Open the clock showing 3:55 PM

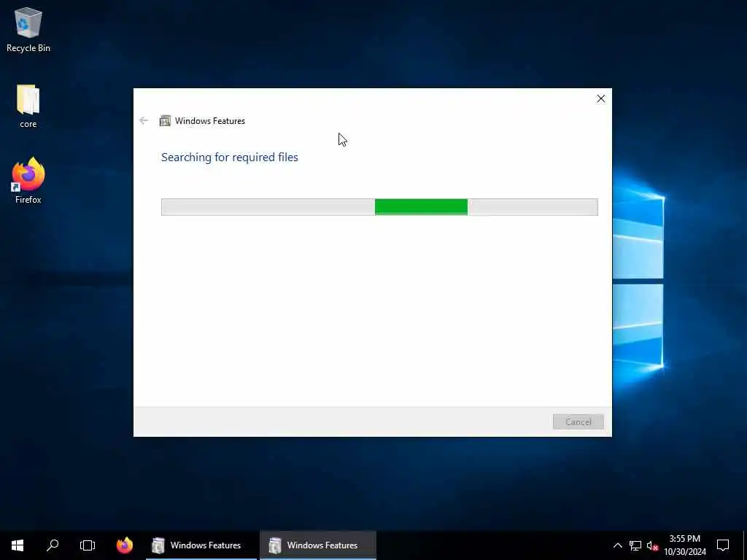[685, 545]
